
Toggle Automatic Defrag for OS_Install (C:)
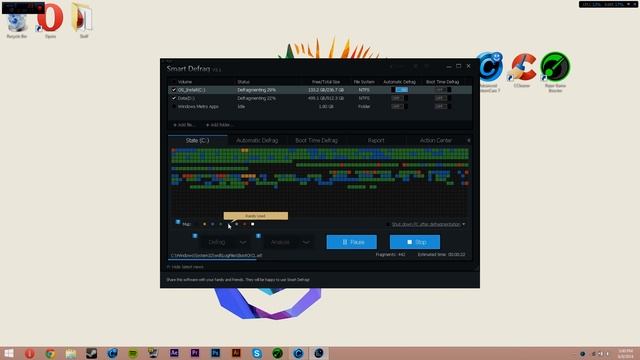(x=399, y=90)
